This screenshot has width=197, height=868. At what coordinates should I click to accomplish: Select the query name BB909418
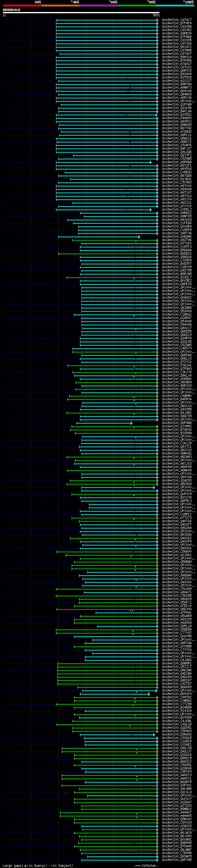pos(11,10)
